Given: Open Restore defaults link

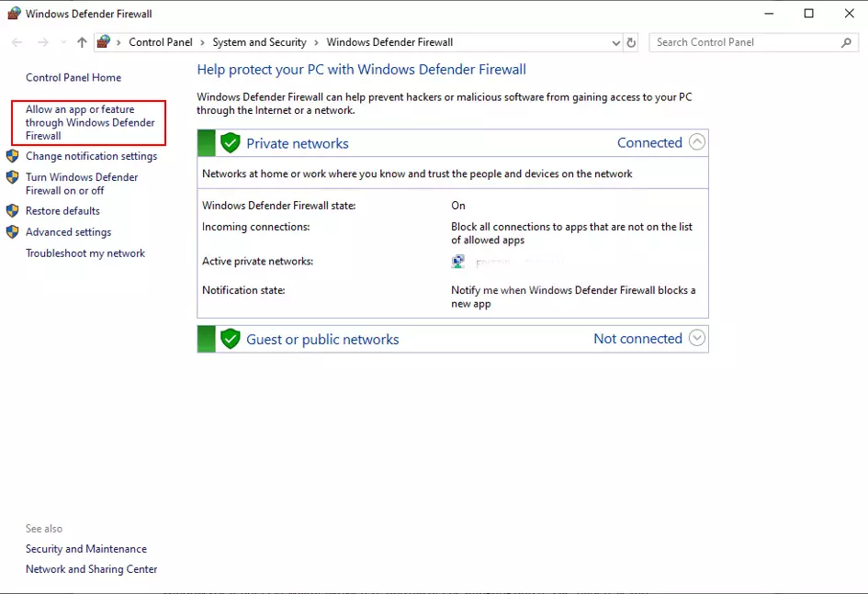Looking at the screenshot, I should [x=62, y=211].
